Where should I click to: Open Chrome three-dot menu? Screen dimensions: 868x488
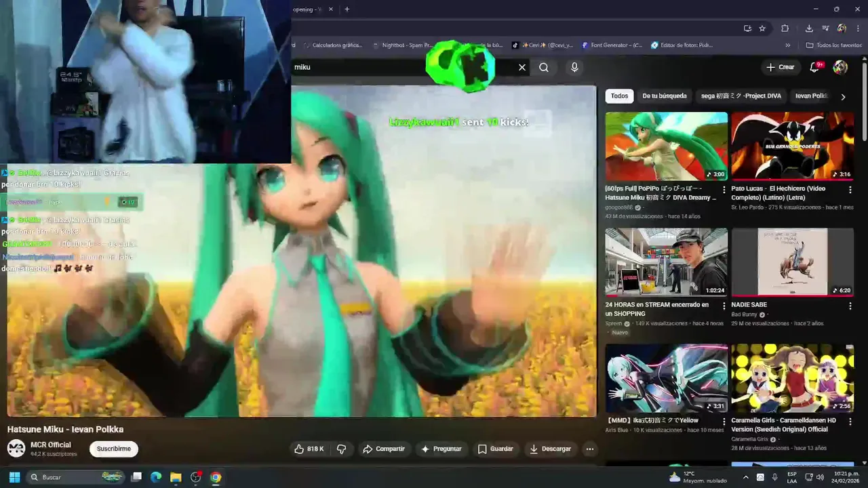[x=857, y=28]
